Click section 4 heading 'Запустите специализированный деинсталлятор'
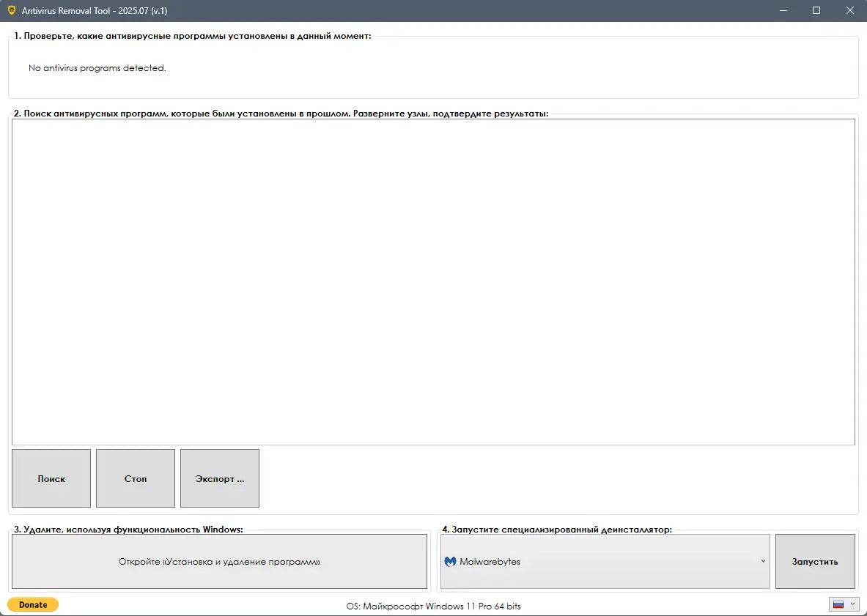This screenshot has height=616, width=867. (557, 530)
